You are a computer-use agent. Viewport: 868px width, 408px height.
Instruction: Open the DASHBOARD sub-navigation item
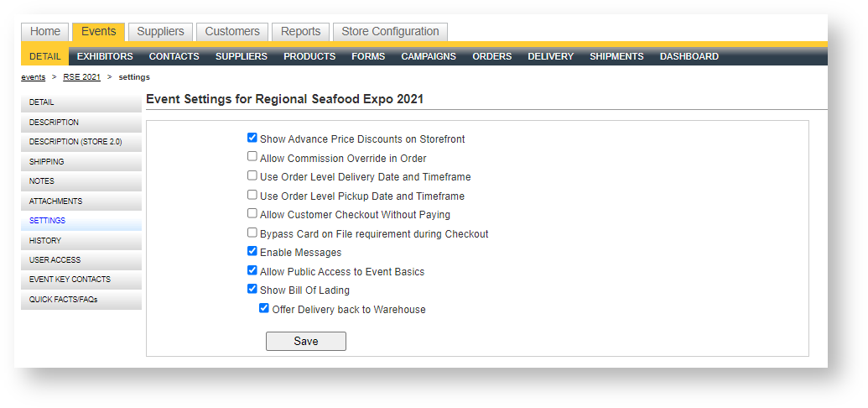[x=689, y=56]
